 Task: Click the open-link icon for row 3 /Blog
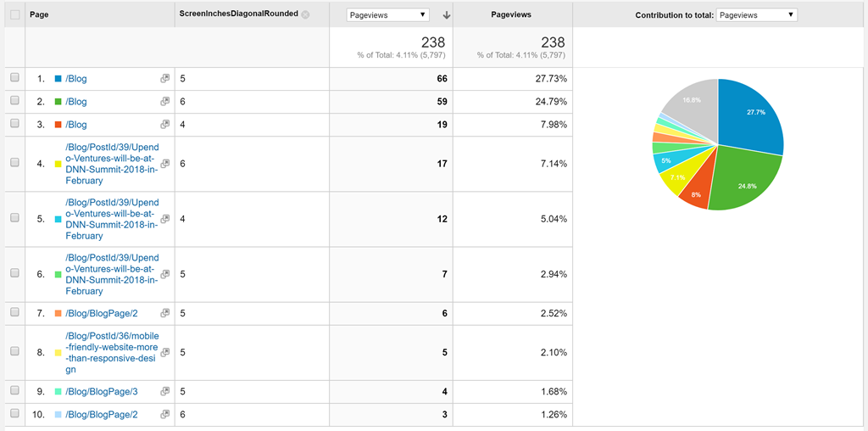point(164,124)
